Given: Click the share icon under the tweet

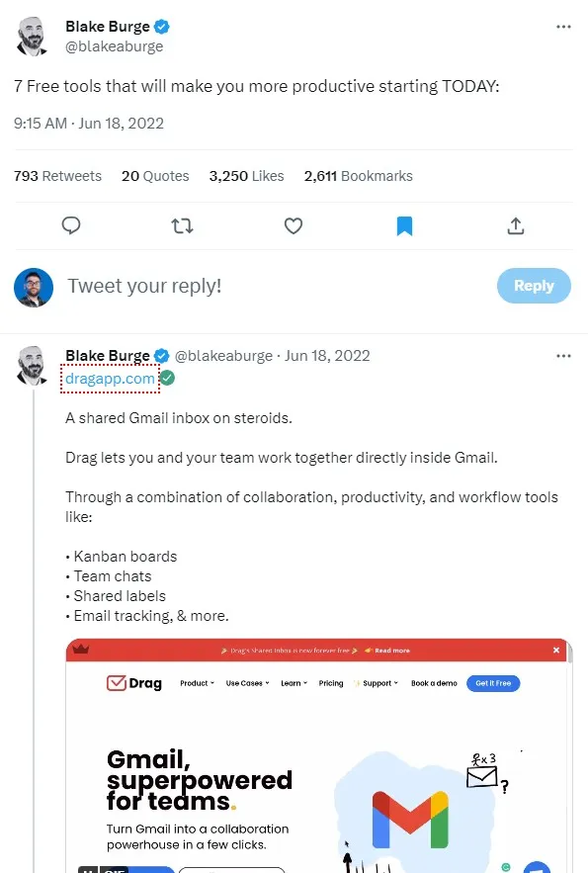Looking at the screenshot, I should tap(515, 225).
